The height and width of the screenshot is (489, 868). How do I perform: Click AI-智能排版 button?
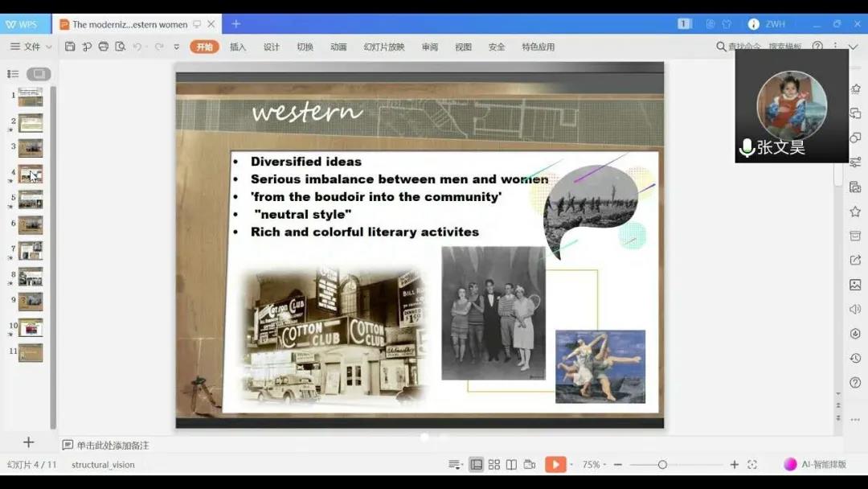(815, 464)
